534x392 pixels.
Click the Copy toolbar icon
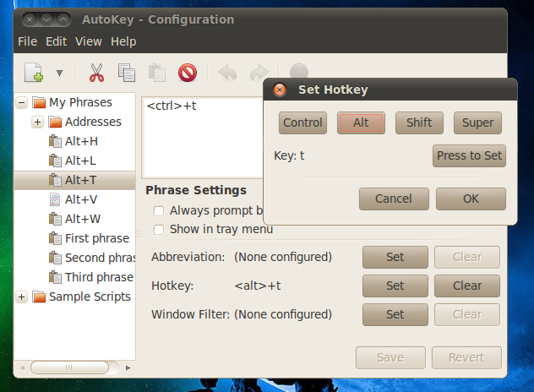coord(127,73)
